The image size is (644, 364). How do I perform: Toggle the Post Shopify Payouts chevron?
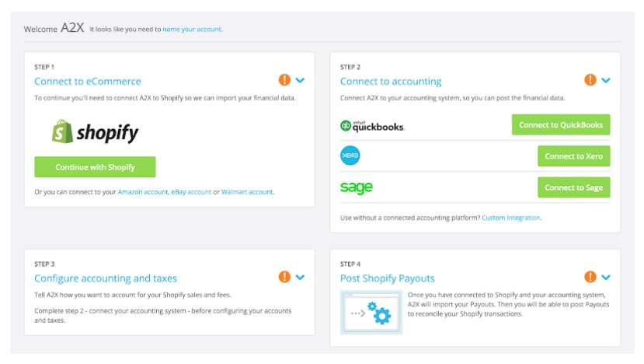click(606, 277)
